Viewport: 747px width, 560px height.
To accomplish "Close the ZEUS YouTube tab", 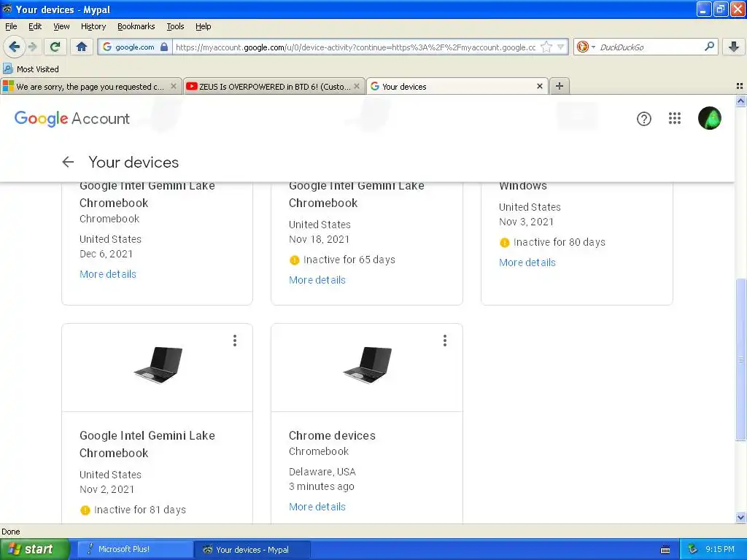I will point(356,86).
